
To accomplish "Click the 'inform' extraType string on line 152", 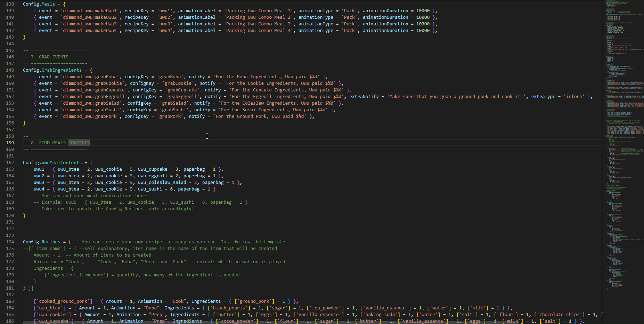I will 574,96.
